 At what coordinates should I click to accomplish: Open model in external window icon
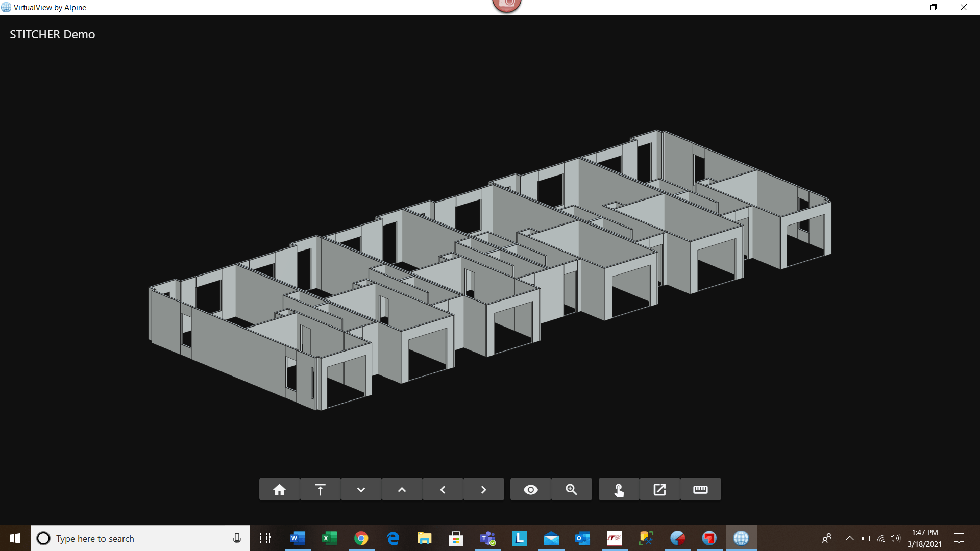[659, 490]
